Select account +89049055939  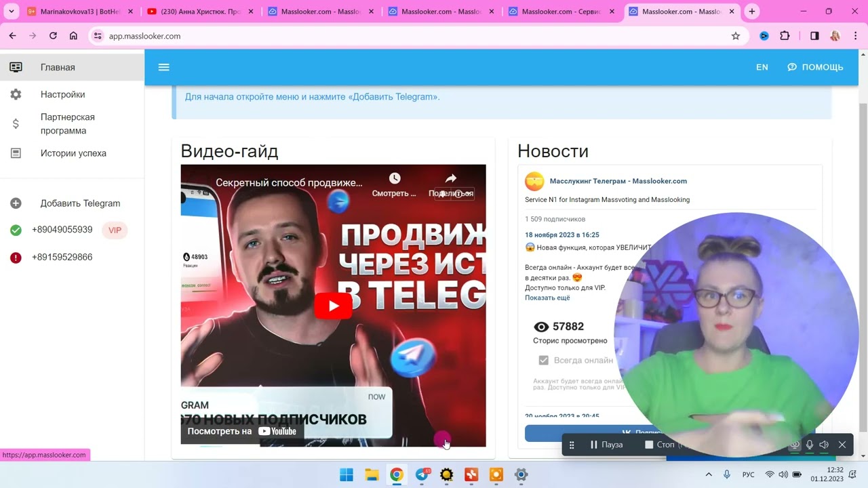pos(62,230)
